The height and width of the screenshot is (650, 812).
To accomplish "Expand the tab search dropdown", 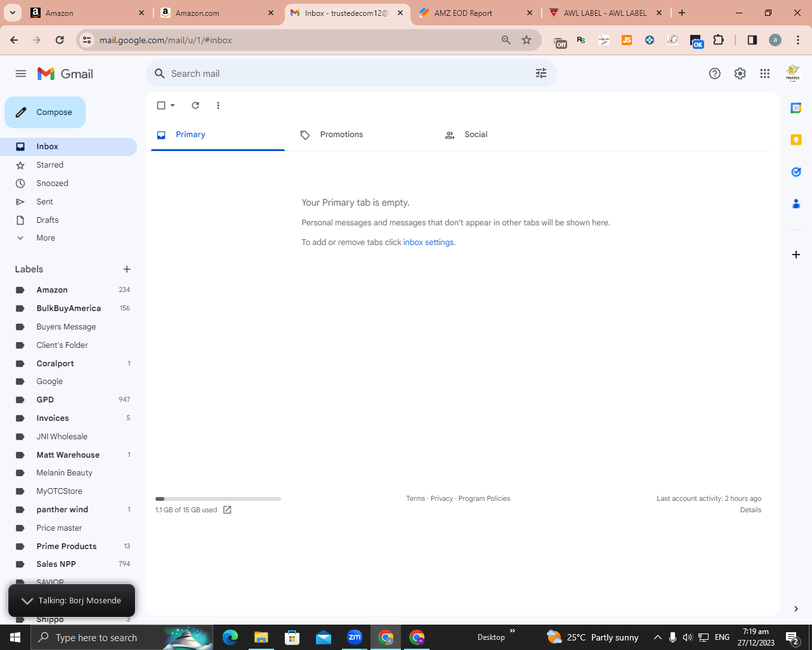I will click(x=12, y=13).
